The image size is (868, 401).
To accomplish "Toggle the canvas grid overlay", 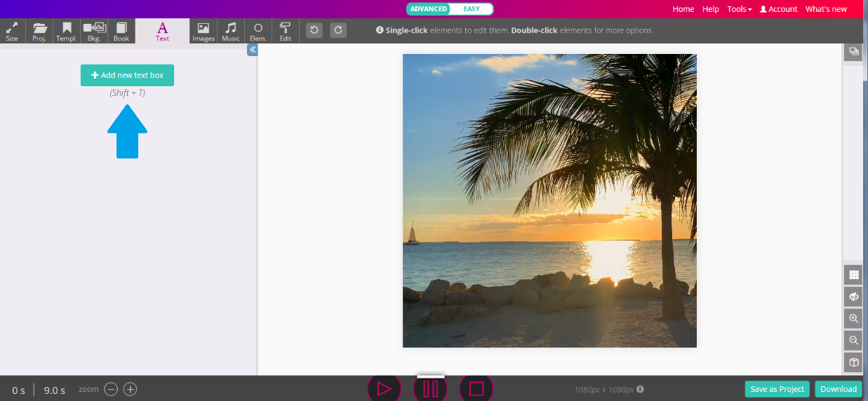I will [x=853, y=275].
